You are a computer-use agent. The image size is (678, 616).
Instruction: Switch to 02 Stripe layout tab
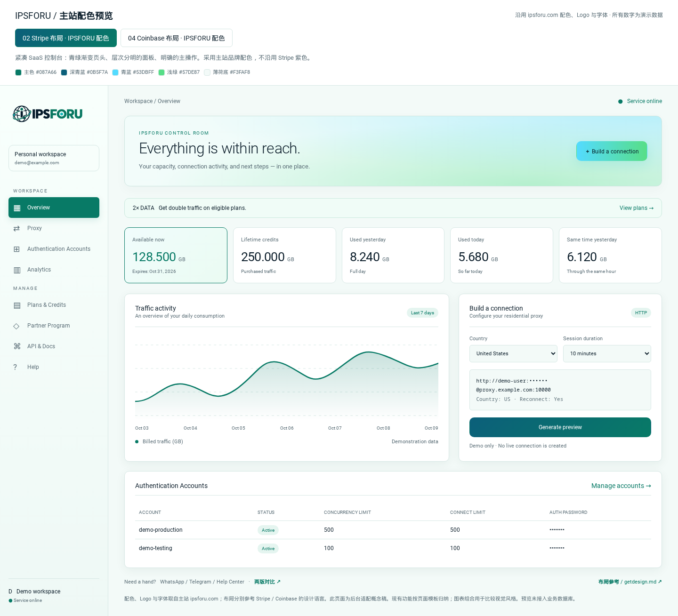click(66, 38)
